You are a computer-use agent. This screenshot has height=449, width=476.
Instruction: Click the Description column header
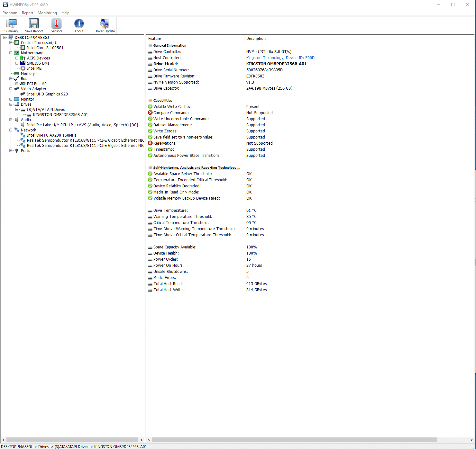(x=359, y=39)
